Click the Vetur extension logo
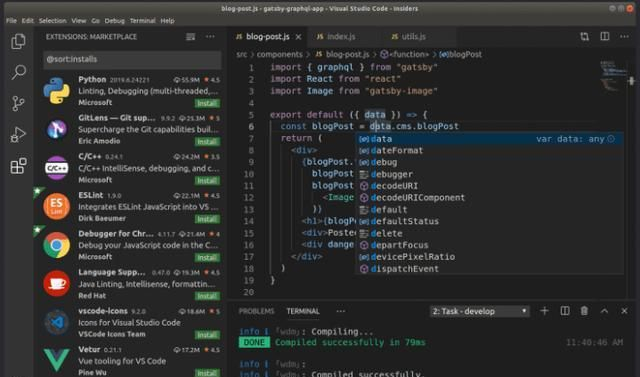This screenshot has height=377, width=640. pos(57,359)
